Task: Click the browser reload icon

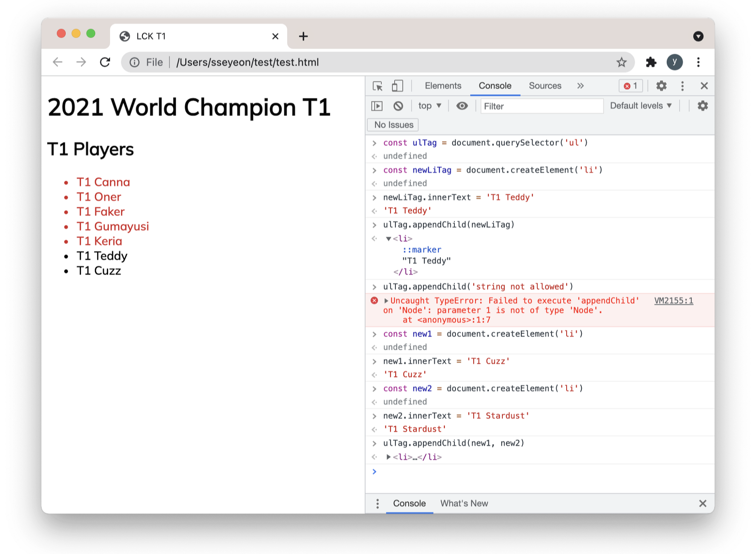Action: 105,62
